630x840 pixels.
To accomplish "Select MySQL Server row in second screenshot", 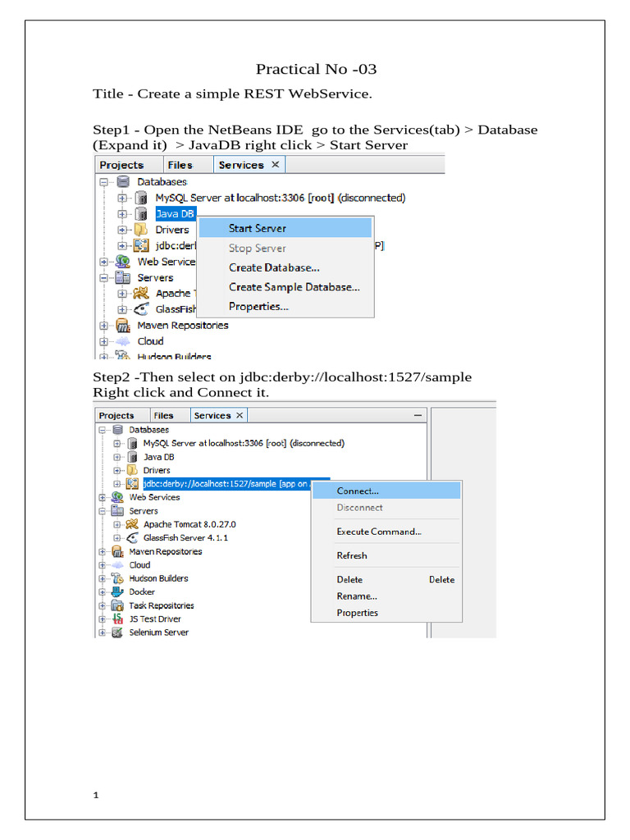I will pyautogui.click(x=244, y=444).
